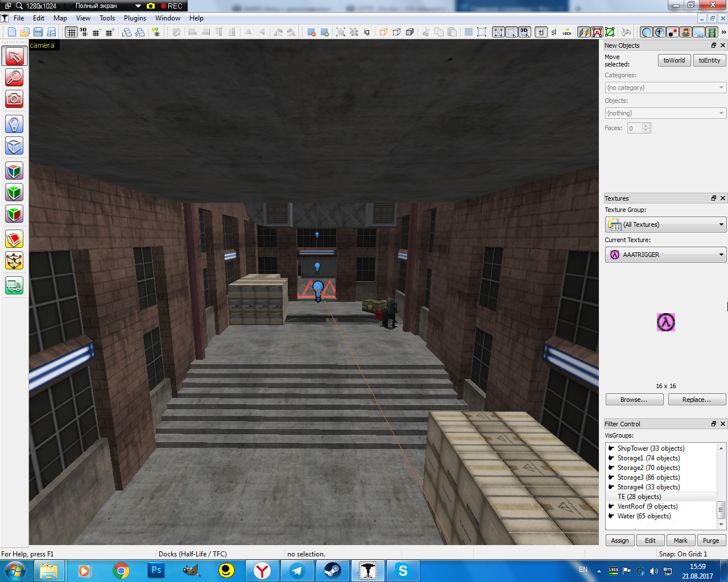728x582 pixels.
Task: Expand the toolbar overflow chevron
Action: [x=723, y=32]
